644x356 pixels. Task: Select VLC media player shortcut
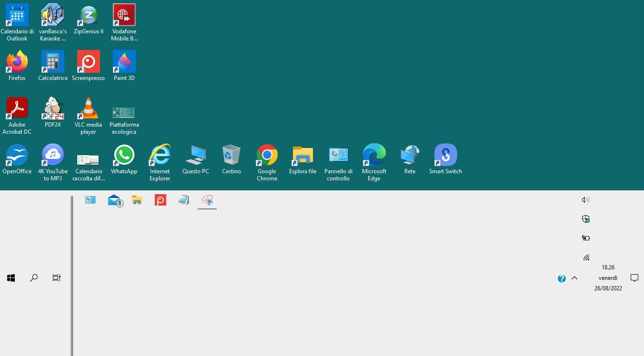(x=89, y=116)
